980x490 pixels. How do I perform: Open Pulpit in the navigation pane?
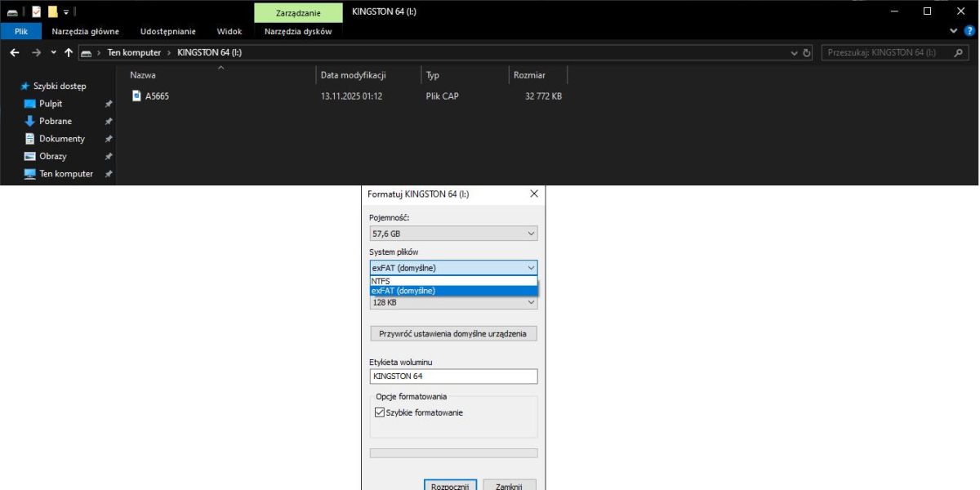tap(50, 104)
